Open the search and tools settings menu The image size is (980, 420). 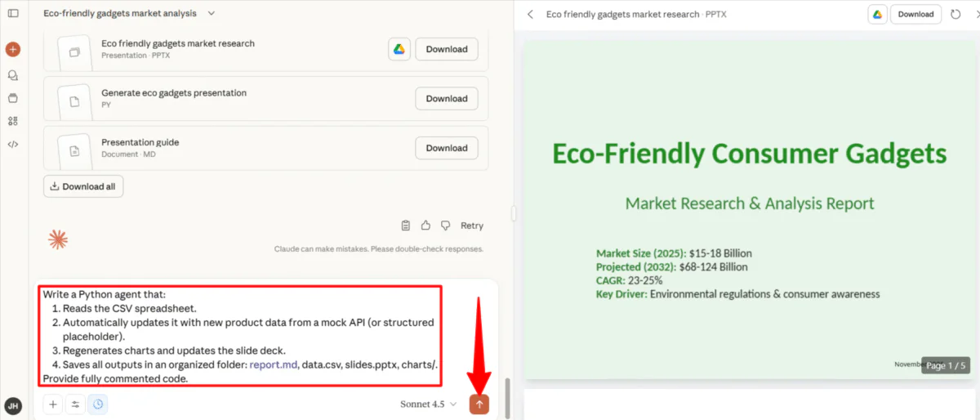point(75,404)
